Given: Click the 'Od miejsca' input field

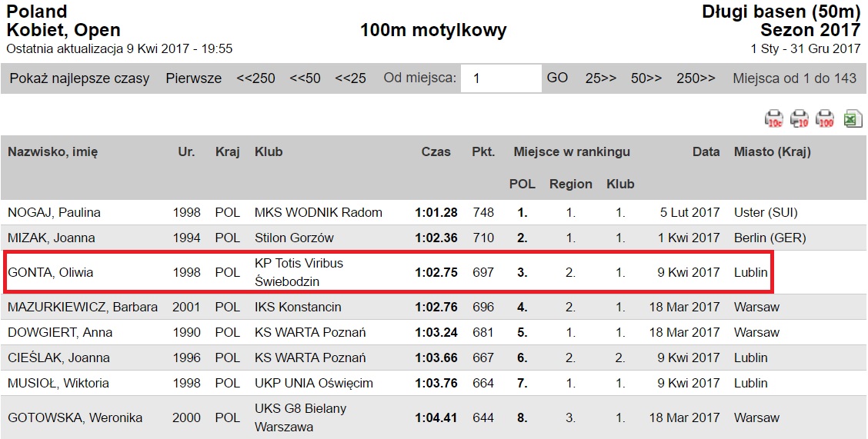Looking at the screenshot, I should [x=501, y=78].
